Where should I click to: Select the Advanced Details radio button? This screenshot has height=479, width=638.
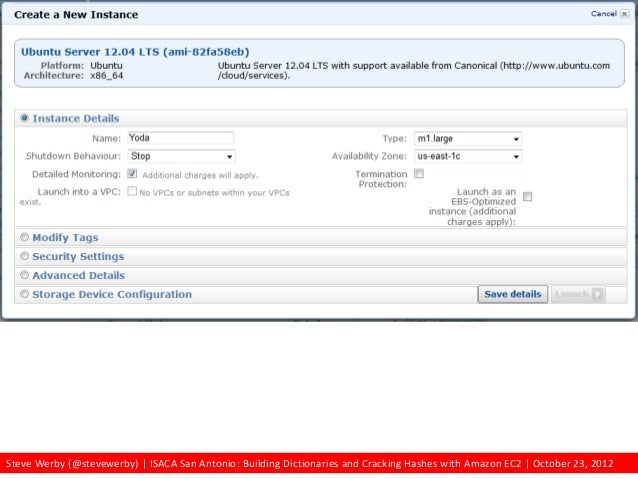coord(24,275)
